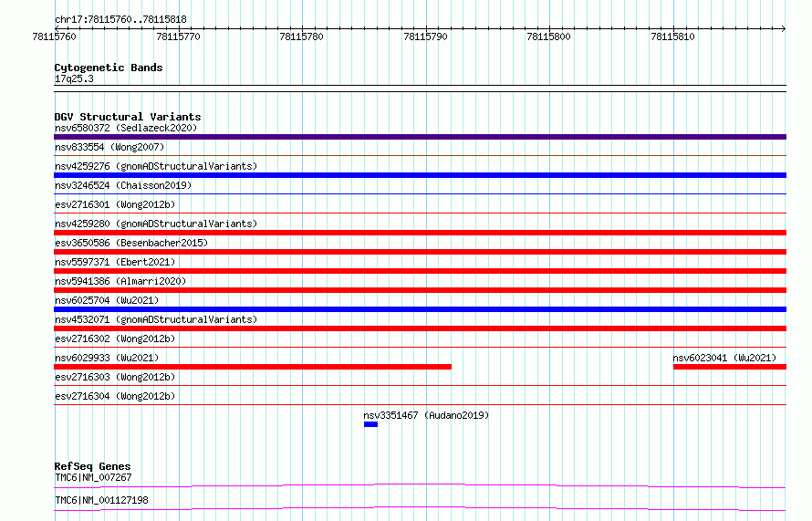This screenshot has height=521, width=812.
Task: Click nsv4532071 (gnomADStructuralVariants) label
Action: [x=156, y=319]
